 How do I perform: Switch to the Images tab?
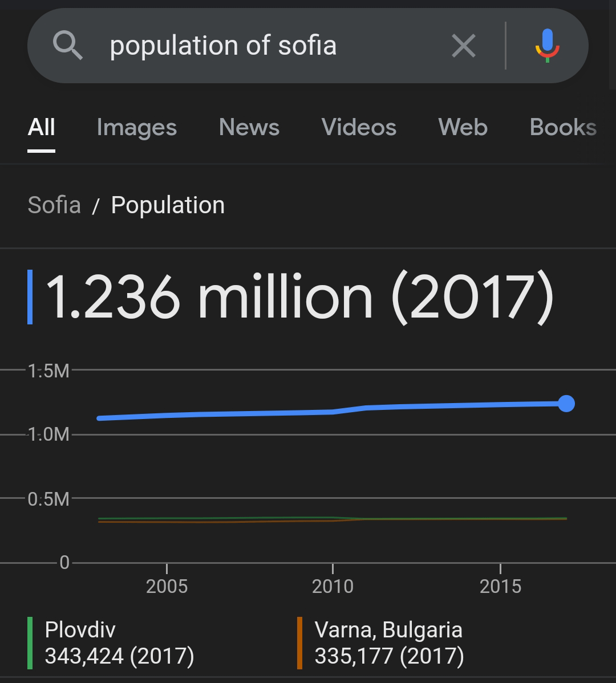pos(137,128)
